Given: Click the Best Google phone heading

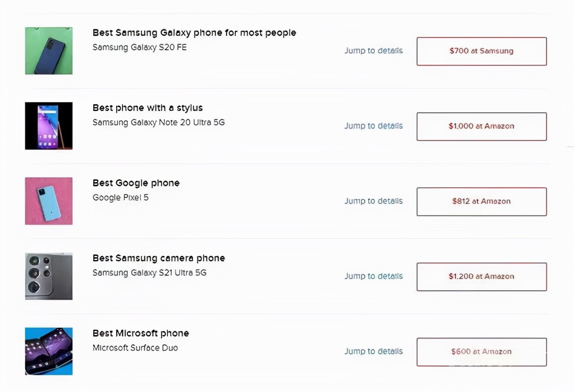Looking at the screenshot, I should pyautogui.click(x=136, y=183).
